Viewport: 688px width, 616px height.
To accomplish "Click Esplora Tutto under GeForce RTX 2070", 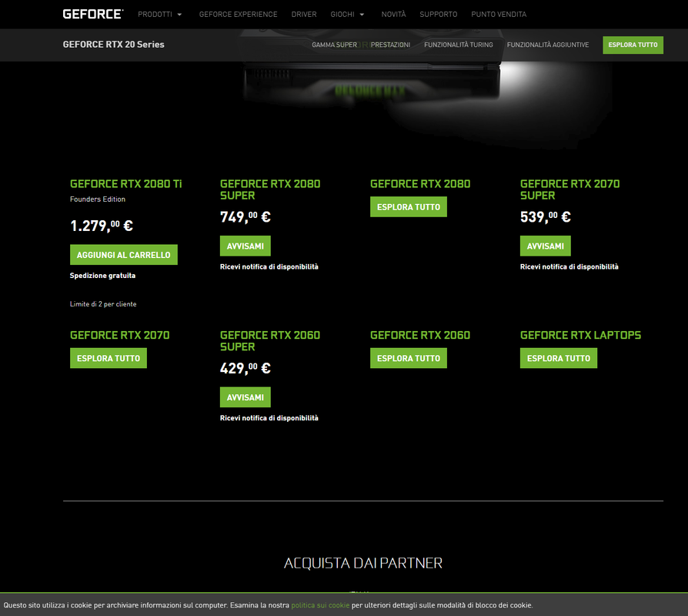I will [x=109, y=358].
